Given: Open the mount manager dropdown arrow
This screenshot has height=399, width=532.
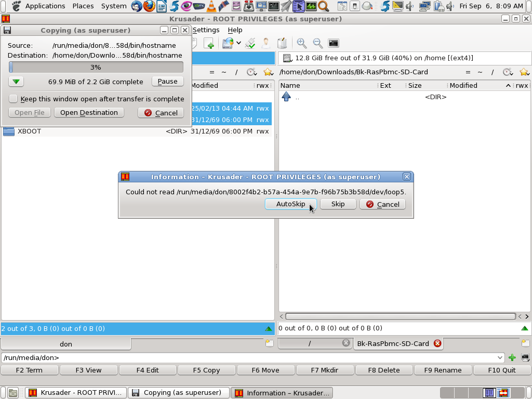Looking at the screenshot, I should [x=239, y=43].
